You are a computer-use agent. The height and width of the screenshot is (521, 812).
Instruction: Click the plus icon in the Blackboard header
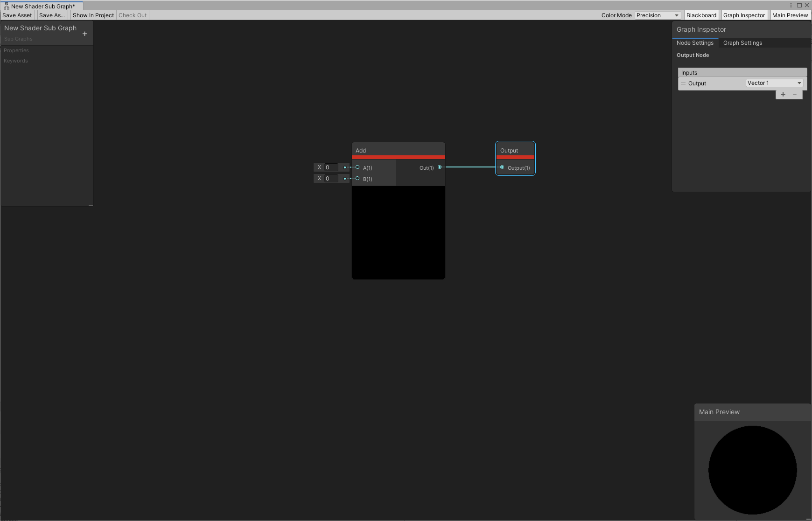[84, 34]
